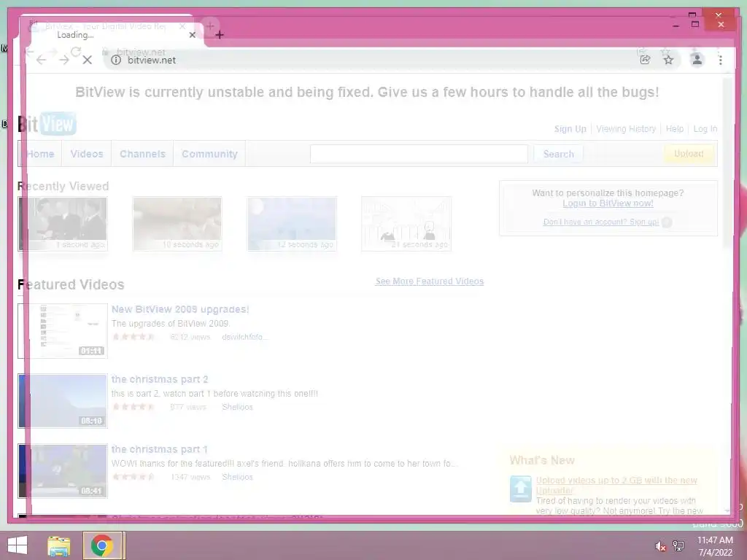Open Upload videos up to 2 GB link

(x=616, y=485)
